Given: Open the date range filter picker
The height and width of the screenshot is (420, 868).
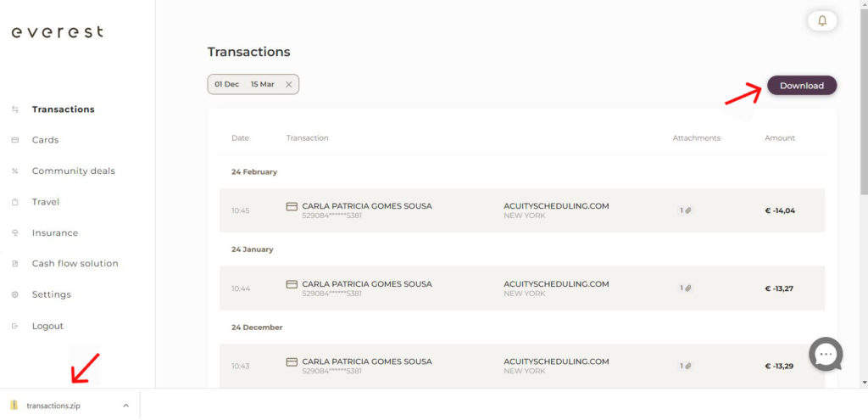Looking at the screenshot, I should [244, 84].
